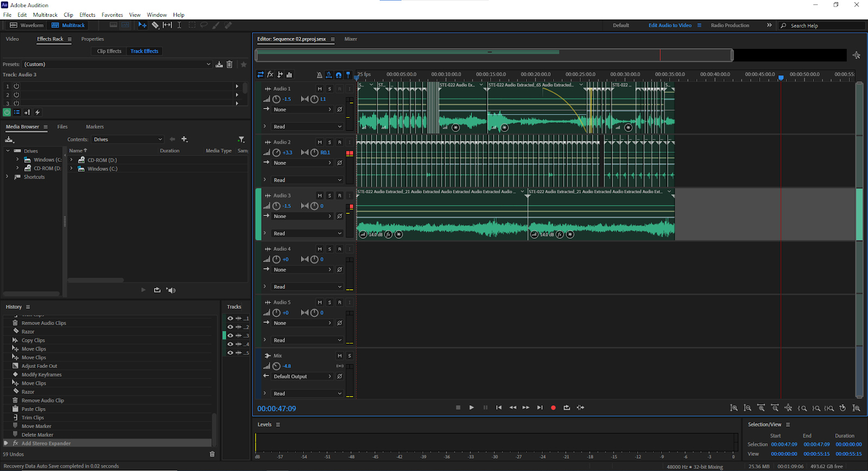Image resolution: width=868 pixels, height=471 pixels.
Task: Open effect slot 2 arrow menu
Action: (237, 94)
